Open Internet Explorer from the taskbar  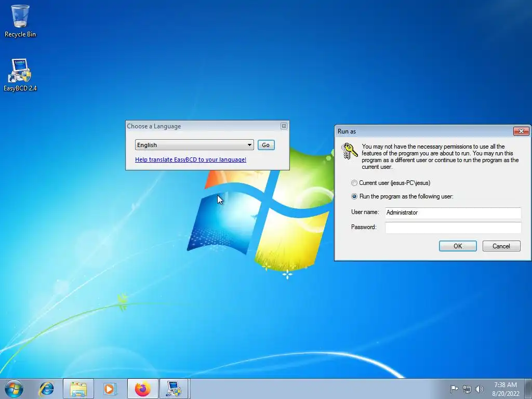[x=46, y=389]
